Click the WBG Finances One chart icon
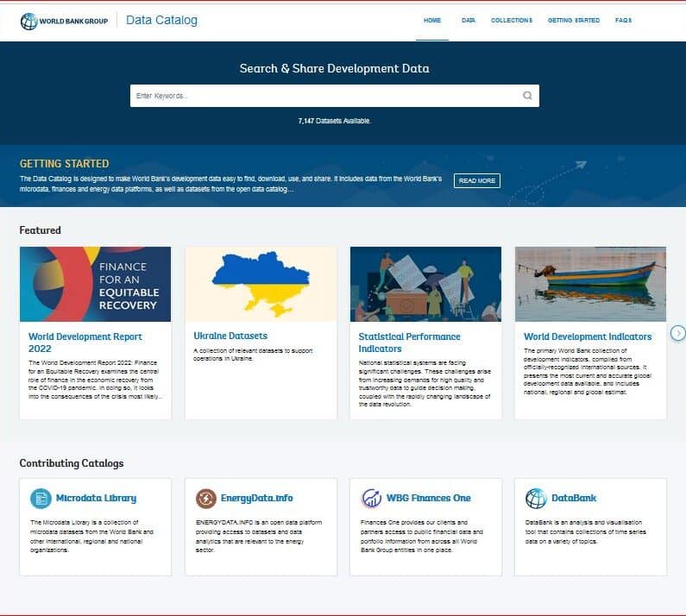Viewport: 686px width, 616px height. [x=372, y=498]
